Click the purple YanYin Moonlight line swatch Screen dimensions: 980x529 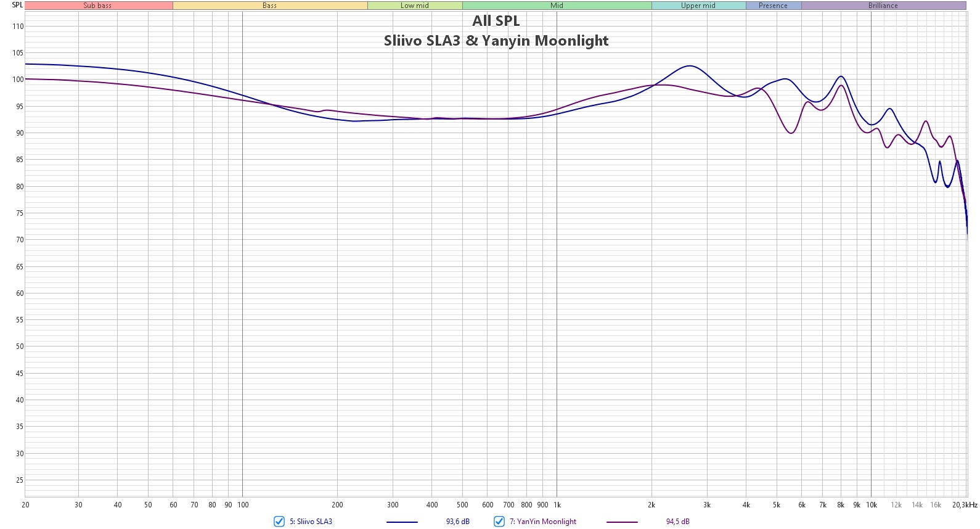point(622,522)
